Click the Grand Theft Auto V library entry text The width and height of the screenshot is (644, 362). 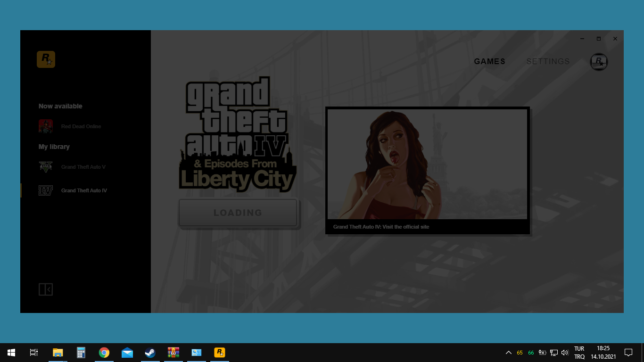pos(83,167)
